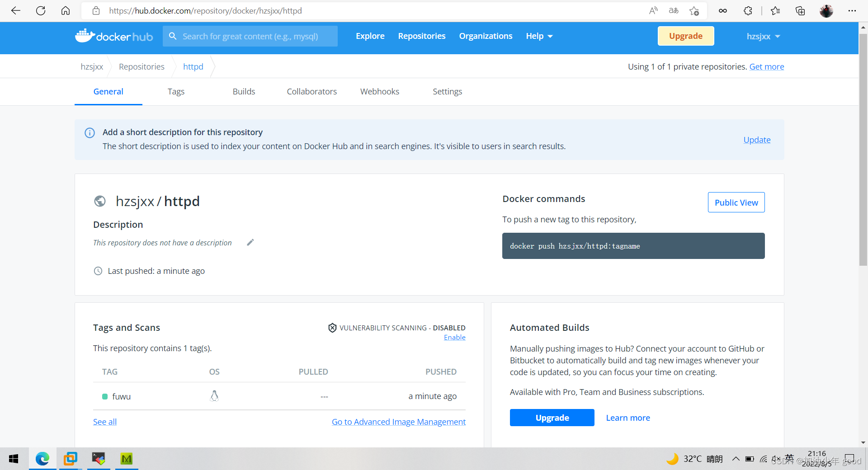
Task: Click the vulnerability scanning shield icon
Action: [332, 328]
